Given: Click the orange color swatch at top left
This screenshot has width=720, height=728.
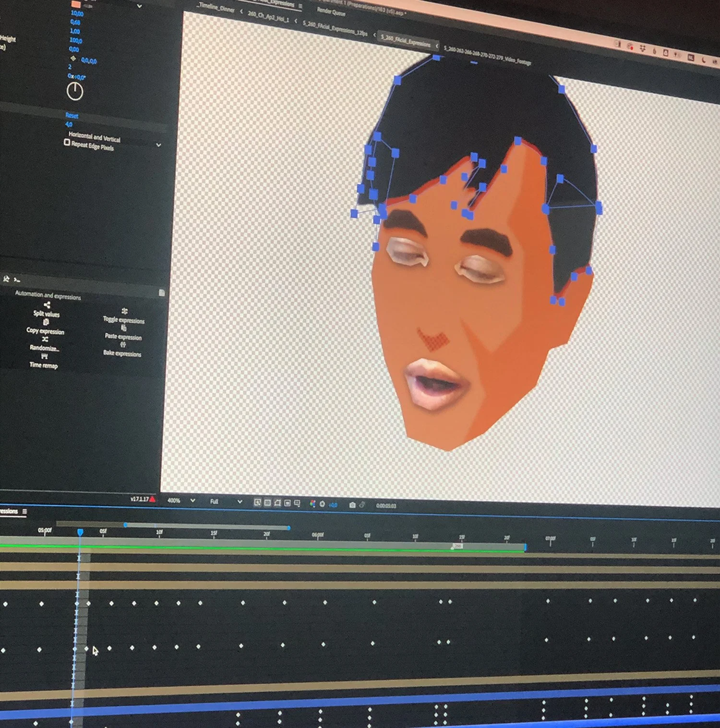Looking at the screenshot, I should pos(76,4).
